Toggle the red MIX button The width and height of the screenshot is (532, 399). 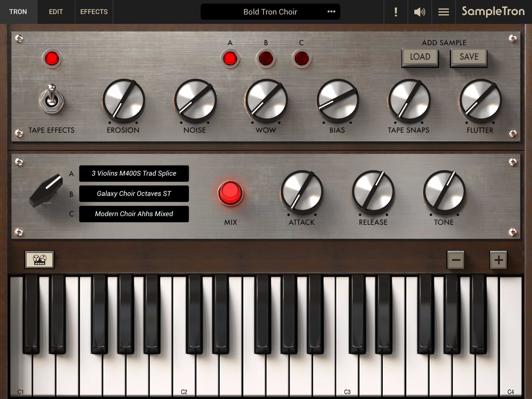[x=230, y=193]
